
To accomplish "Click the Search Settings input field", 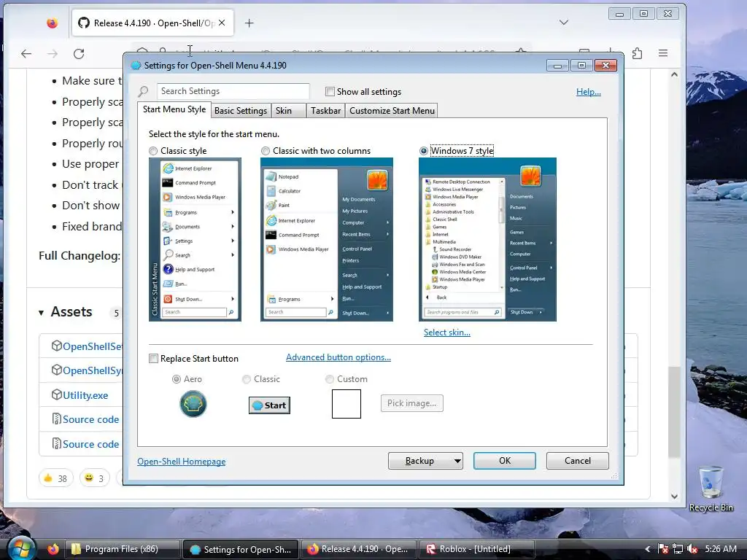I will coord(233,91).
